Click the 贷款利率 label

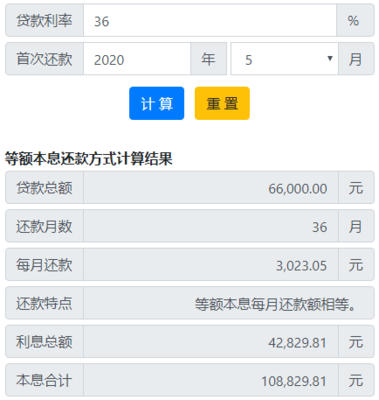click(44, 21)
